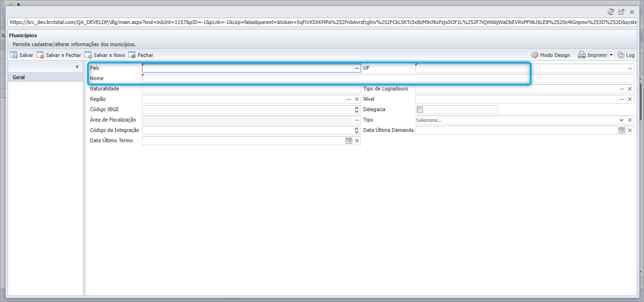The image size is (644, 302).
Task: Clear the Tipo de Logradouro field
Action: (630, 89)
